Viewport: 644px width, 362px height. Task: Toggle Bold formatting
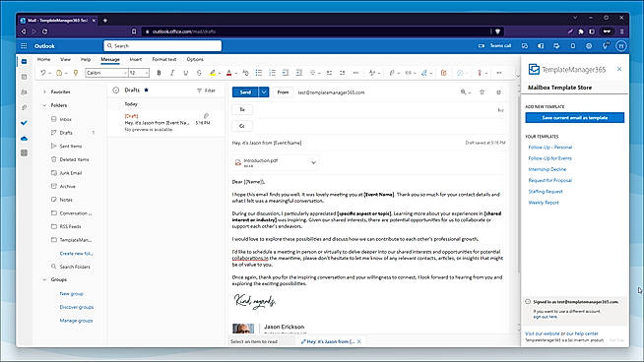pyautogui.click(x=159, y=73)
